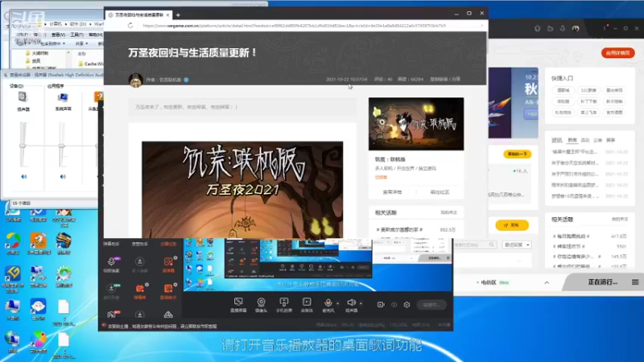The image size is (644, 362).
Task: Click the record video icon in the streaming tool
Action: tap(381, 305)
